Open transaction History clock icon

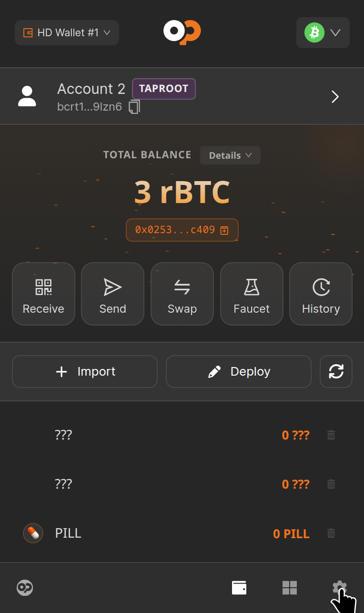click(x=321, y=287)
